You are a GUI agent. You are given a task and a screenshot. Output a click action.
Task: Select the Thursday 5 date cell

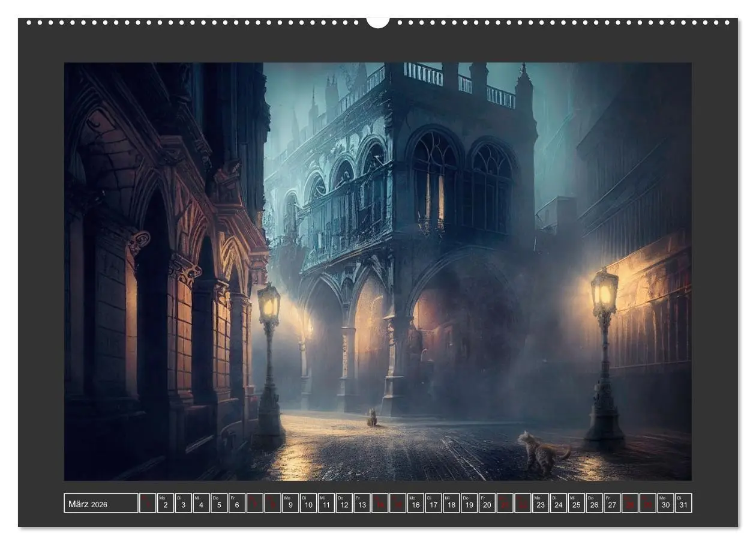(x=219, y=503)
